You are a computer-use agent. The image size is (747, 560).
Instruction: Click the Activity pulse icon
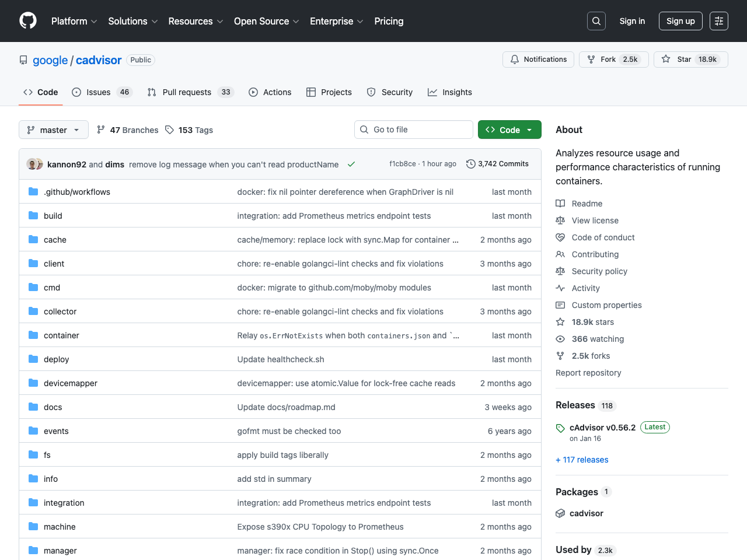560,288
